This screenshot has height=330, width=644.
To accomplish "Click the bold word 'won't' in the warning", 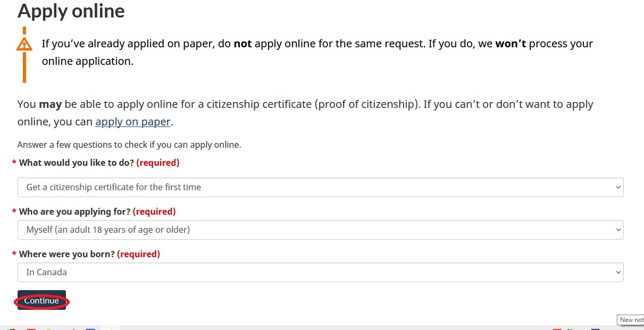I will tap(511, 44).
